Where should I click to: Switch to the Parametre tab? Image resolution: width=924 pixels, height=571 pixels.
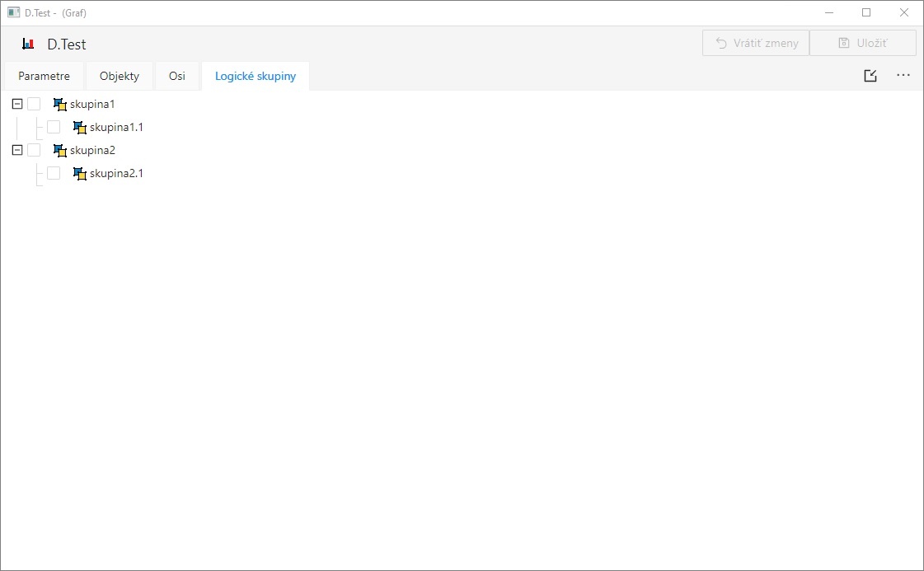coord(44,77)
